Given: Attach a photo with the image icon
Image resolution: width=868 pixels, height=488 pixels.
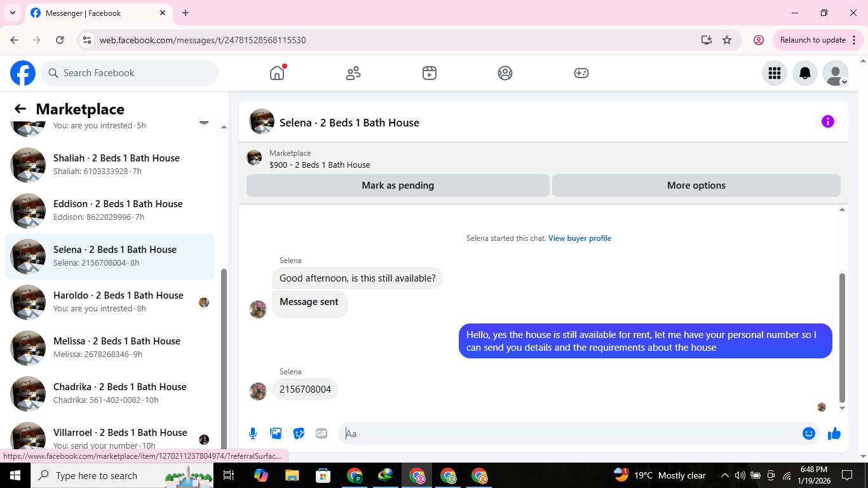Looking at the screenshot, I should click(276, 433).
